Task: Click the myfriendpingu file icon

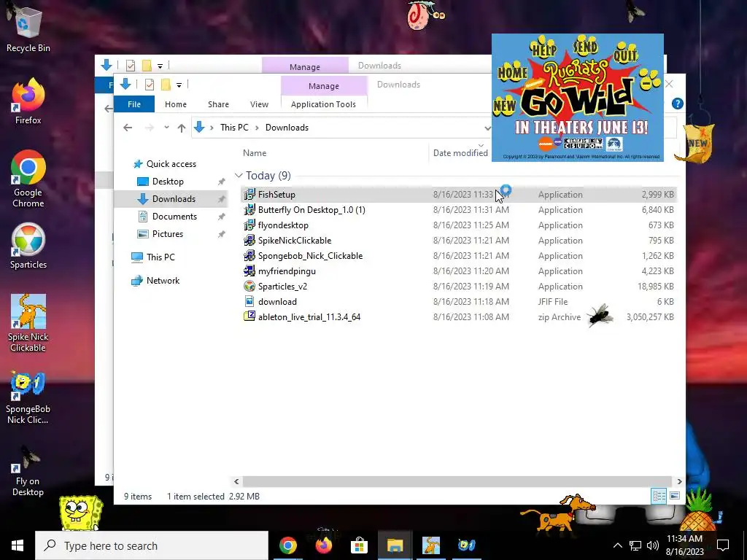Action: point(249,271)
